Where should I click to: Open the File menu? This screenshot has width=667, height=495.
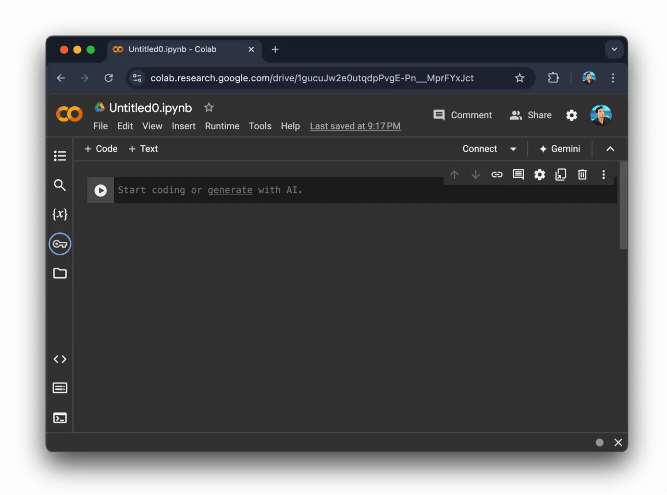coord(100,126)
